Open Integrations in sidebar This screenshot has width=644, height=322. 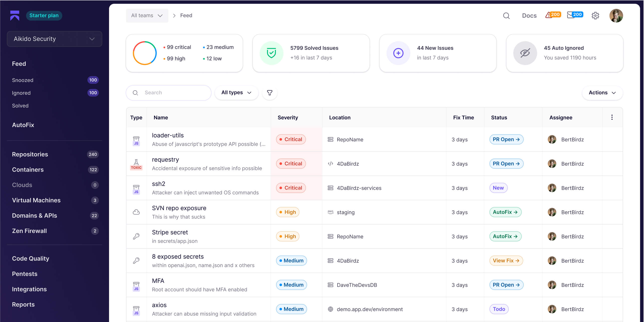tap(29, 289)
